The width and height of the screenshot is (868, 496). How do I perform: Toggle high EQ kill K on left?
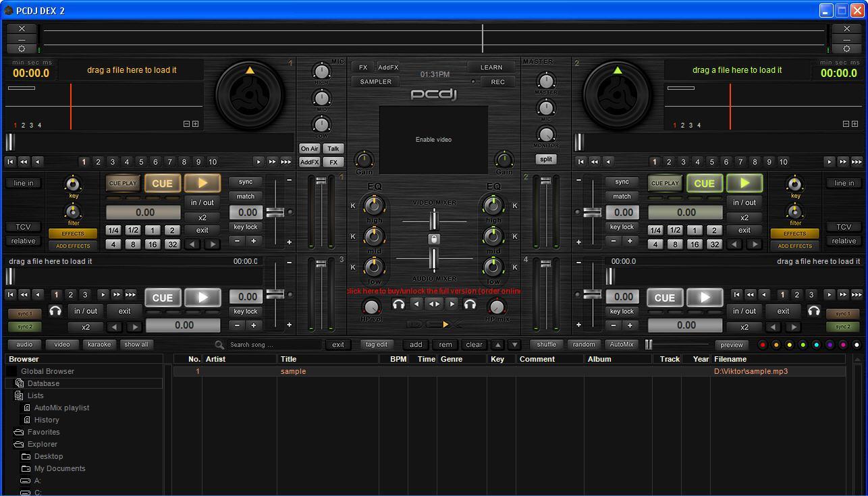[x=352, y=206]
